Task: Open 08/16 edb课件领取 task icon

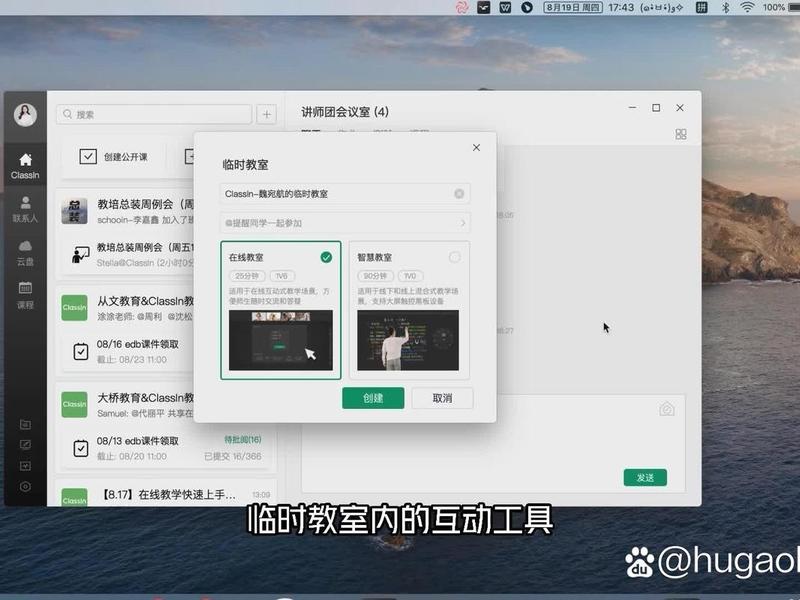Action: (x=81, y=352)
